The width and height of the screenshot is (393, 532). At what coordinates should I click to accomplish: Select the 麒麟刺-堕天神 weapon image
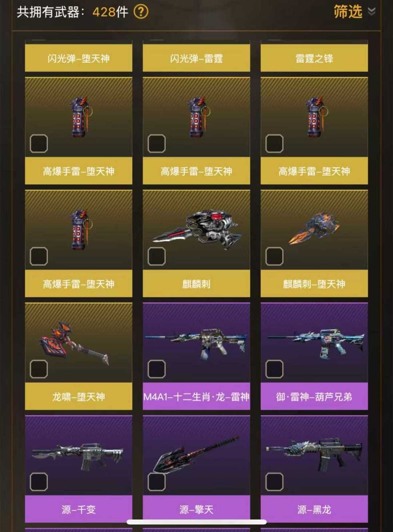point(314,229)
